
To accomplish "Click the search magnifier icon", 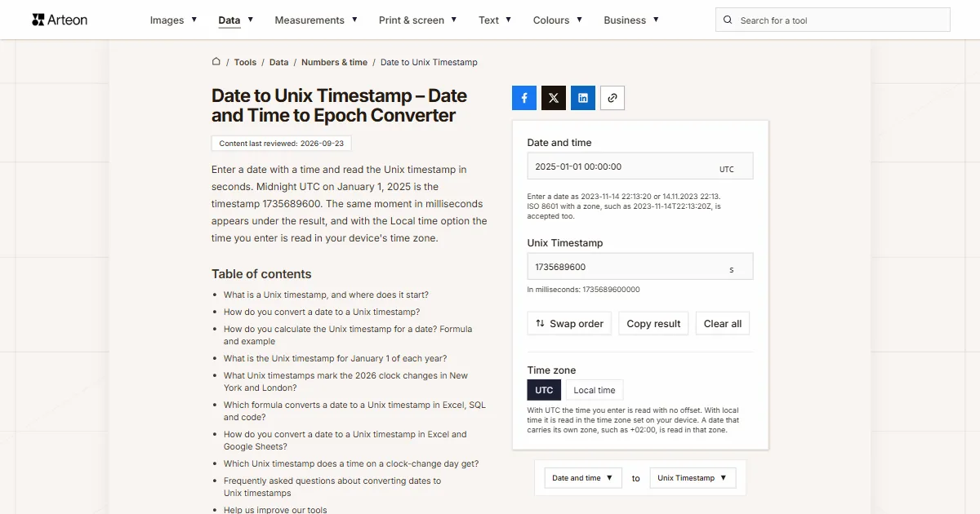I will pyautogui.click(x=728, y=20).
